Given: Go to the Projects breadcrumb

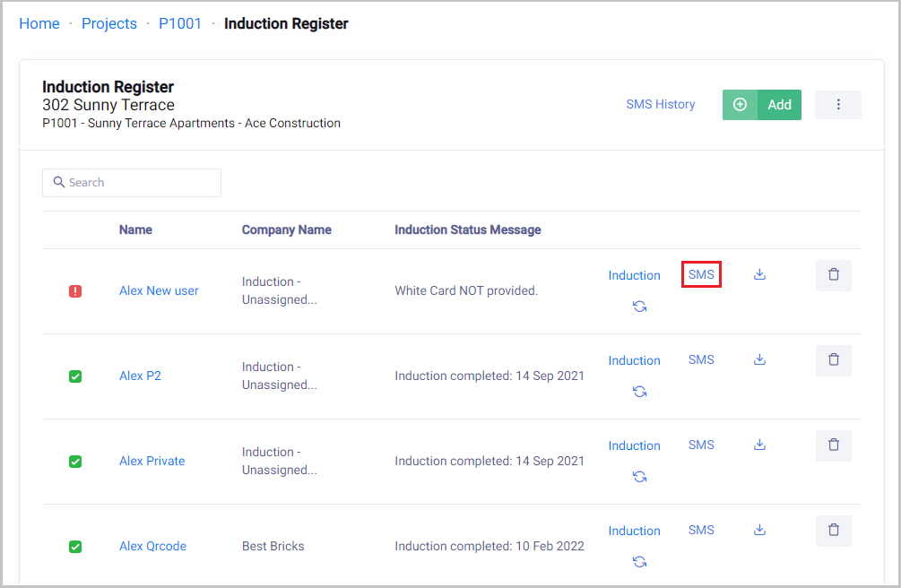Looking at the screenshot, I should [109, 24].
